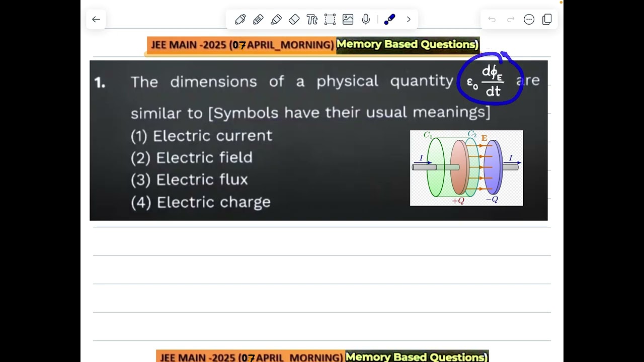Click the capacitor diagram image

coord(466,168)
